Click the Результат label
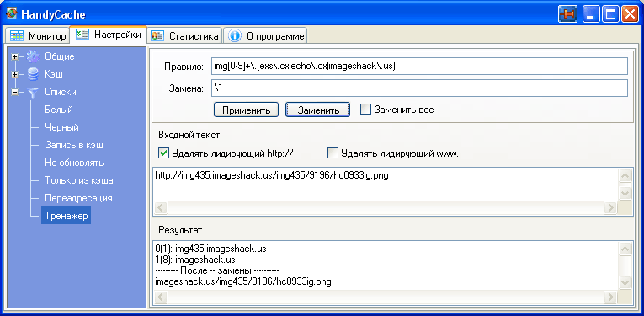Image resolution: width=644 pixels, height=316 pixels. (x=180, y=231)
